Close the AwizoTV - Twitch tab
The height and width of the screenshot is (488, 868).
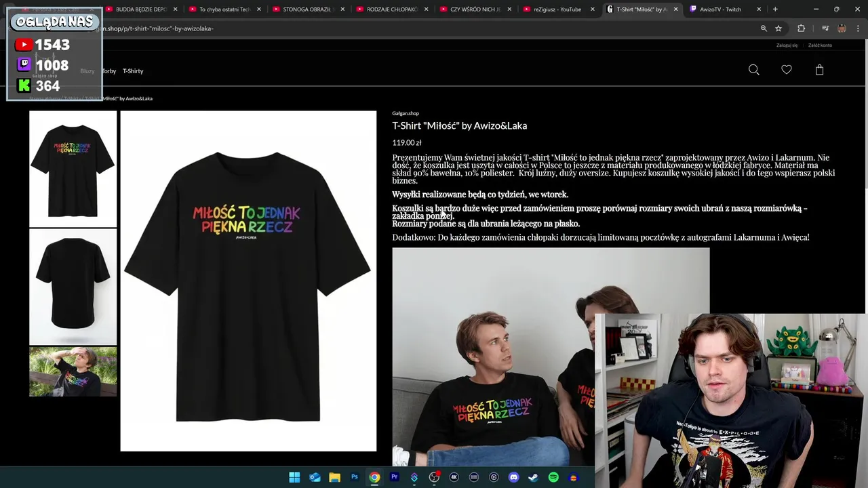(x=759, y=9)
